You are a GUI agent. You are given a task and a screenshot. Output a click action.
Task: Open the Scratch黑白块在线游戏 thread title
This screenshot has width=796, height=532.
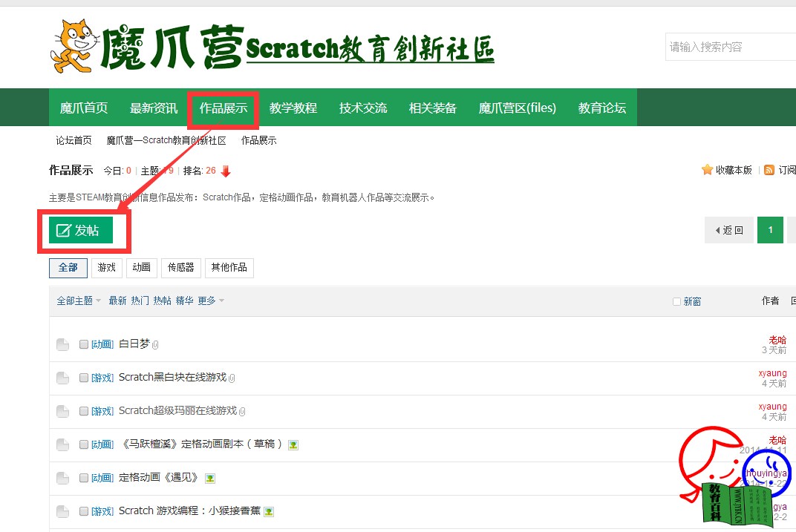pyautogui.click(x=172, y=378)
